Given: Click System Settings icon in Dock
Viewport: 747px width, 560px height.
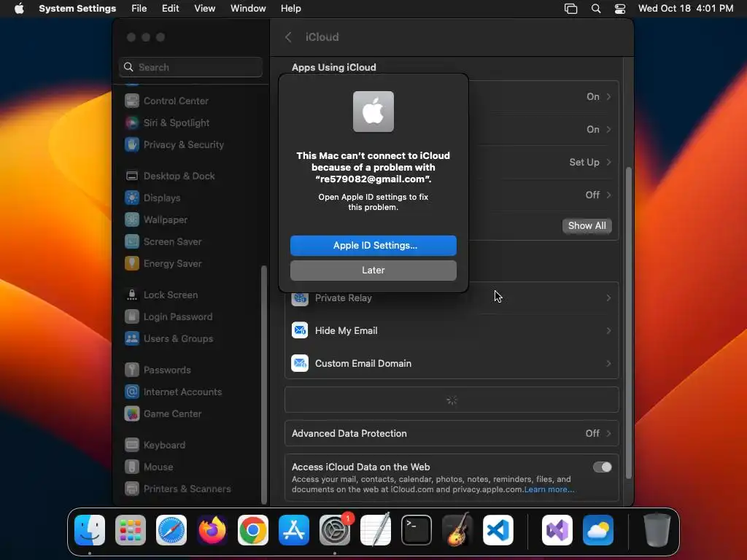Looking at the screenshot, I should coord(335,530).
